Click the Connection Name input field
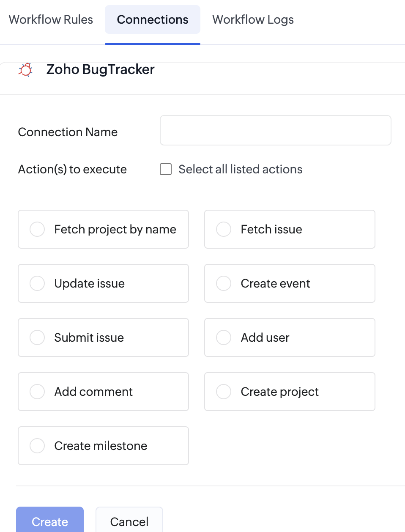This screenshot has width=405, height=532. tap(276, 130)
